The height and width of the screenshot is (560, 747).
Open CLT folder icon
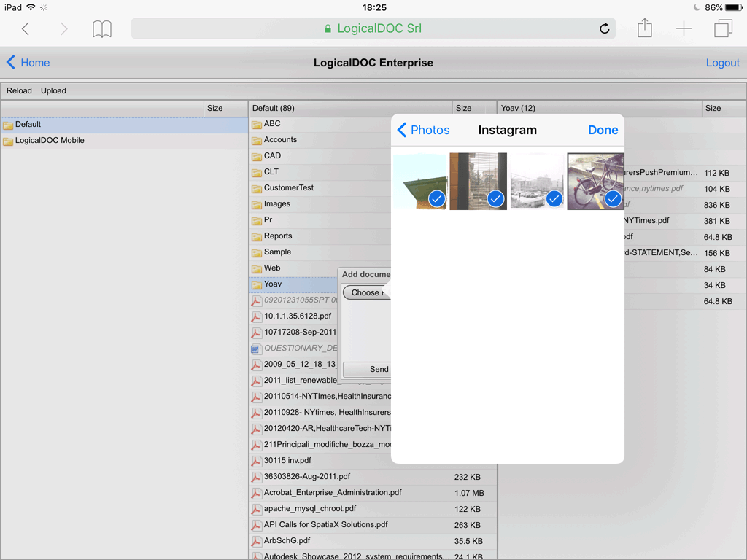pyautogui.click(x=257, y=173)
